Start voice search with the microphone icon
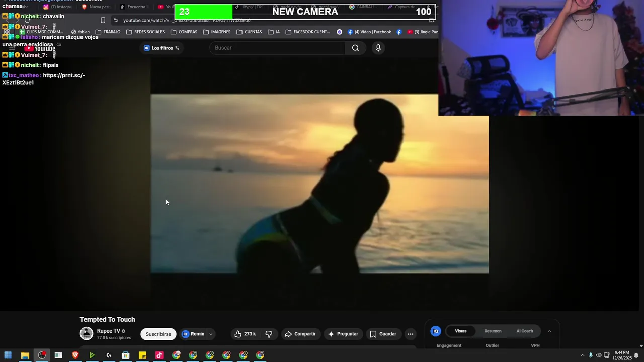Image resolution: width=644 pixels, height=362 pixels. click(x=378, y=48)
